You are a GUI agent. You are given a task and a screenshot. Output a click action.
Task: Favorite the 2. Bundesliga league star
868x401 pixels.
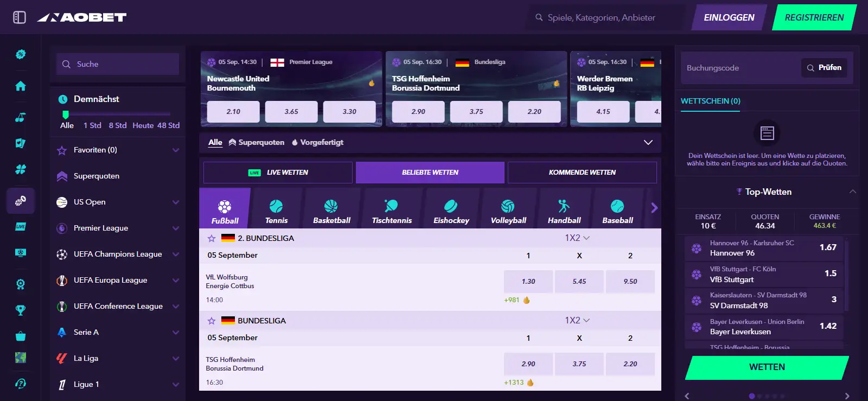click(x=212, y=238)
